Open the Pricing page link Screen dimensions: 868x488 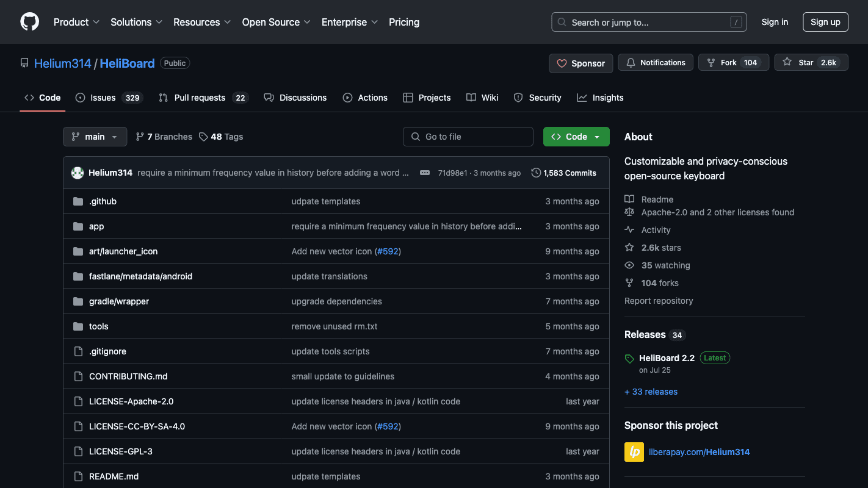(404, 22)
